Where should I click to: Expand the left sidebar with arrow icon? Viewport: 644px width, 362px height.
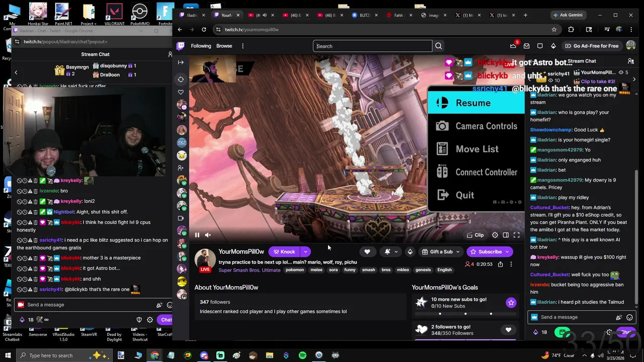pyautogui.click(x=181, y=62)
